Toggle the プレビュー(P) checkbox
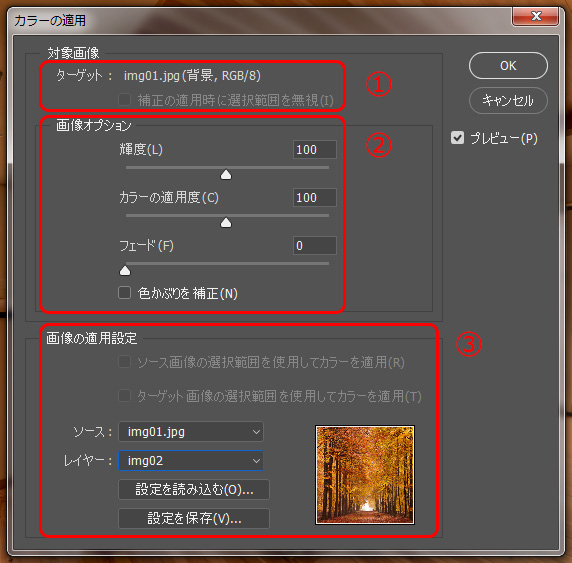The height and width of the screenshot is (563, 572). point(457,138)
